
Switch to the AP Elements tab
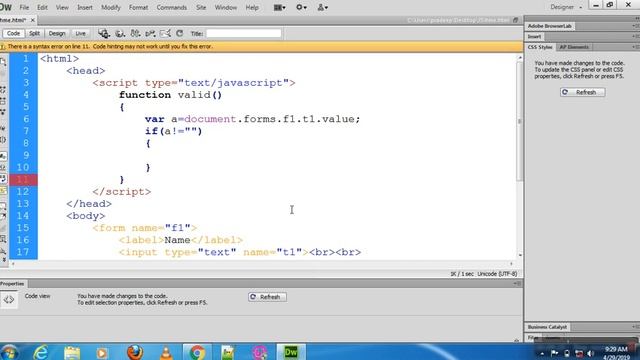click(x=574, y=47)
